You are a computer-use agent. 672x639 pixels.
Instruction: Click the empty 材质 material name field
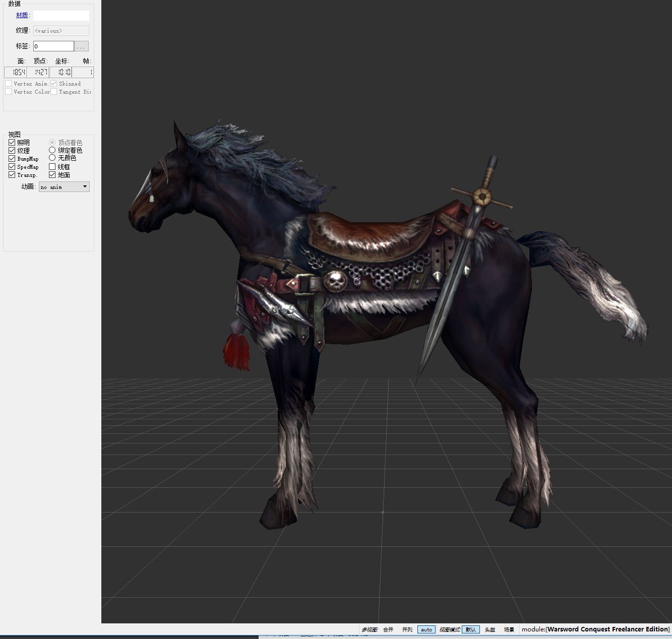click(x=61, y=16)
